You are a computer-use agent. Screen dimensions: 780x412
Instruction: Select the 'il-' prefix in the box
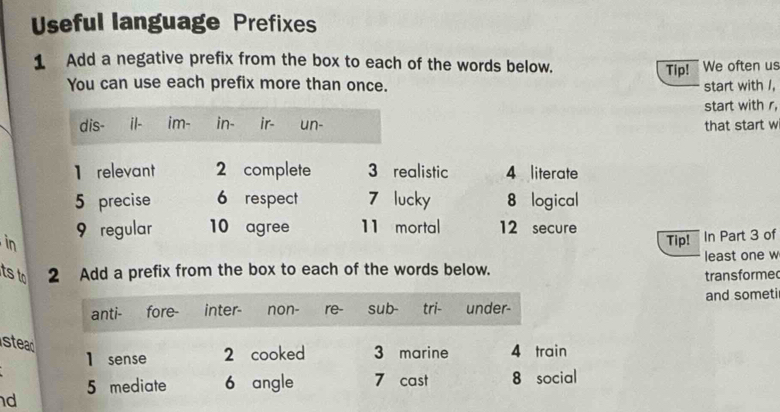pos(136,123)
